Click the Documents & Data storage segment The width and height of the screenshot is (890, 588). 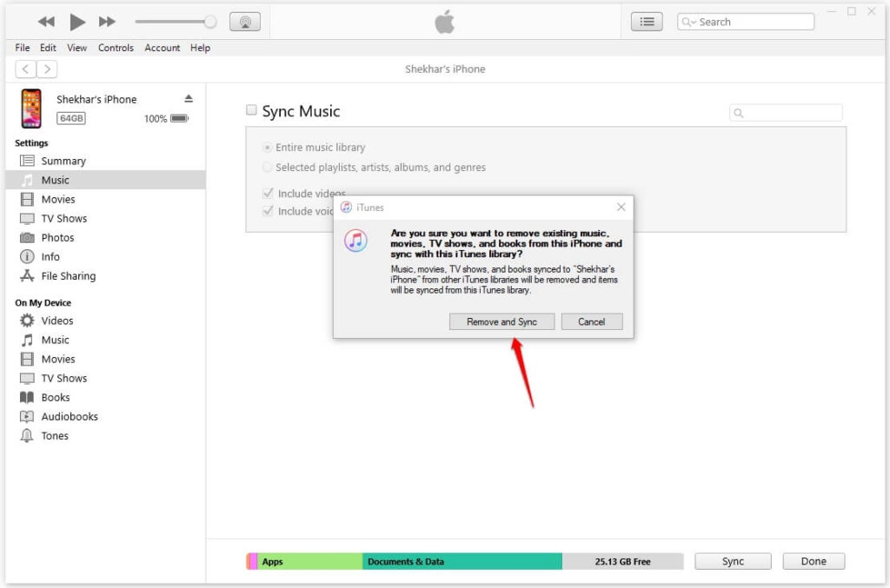tap(462, 561)
